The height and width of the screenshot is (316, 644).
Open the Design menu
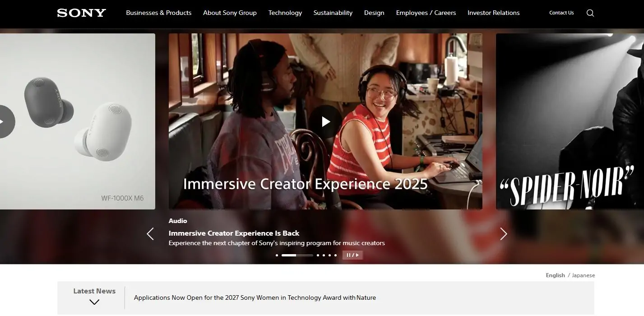pos(374,13)
